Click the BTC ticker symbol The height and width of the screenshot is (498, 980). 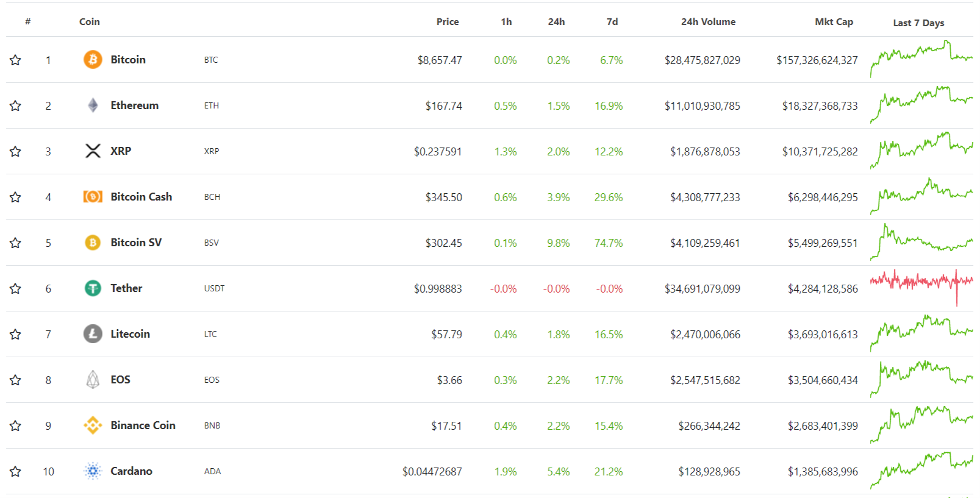(x=211, y=60)
